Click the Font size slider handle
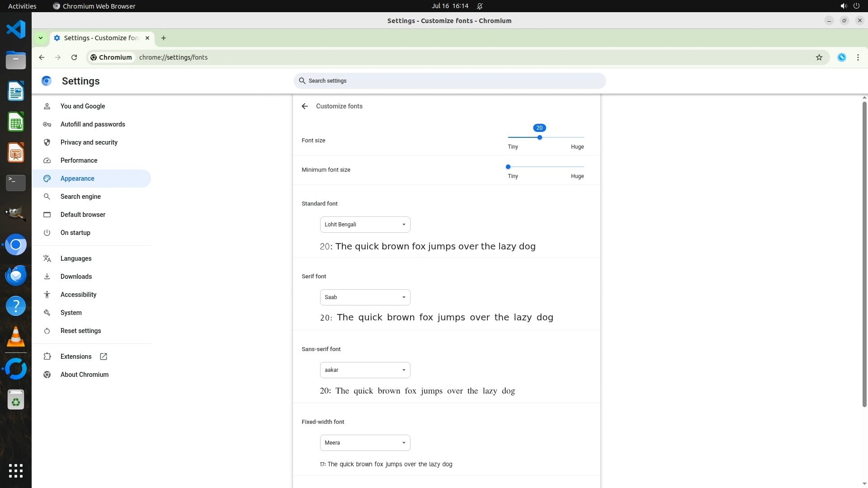This screenshot has height=488, width=868. point(539,137)
